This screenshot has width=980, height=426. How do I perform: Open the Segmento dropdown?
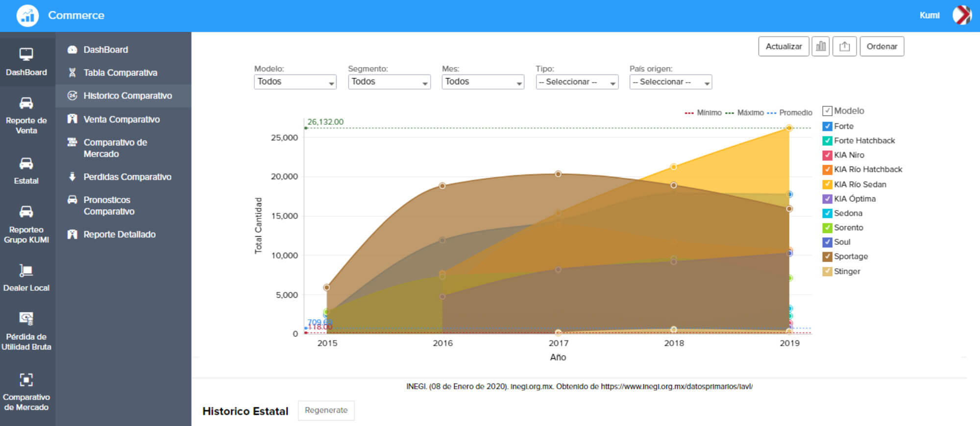(x=389, y=82)
